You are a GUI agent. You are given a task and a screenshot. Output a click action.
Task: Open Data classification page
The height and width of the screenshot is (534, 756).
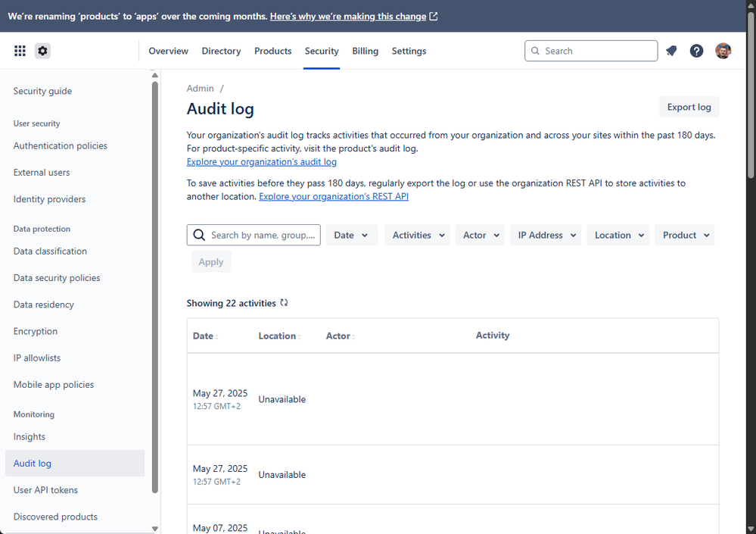[50, 251]
